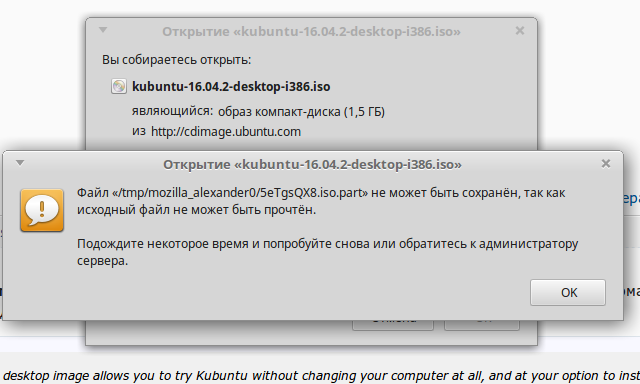Click the "Вы собираетесь открыть:" label
Screen dimensions: 640x384
pyautogui.click(x=176, y=60)
